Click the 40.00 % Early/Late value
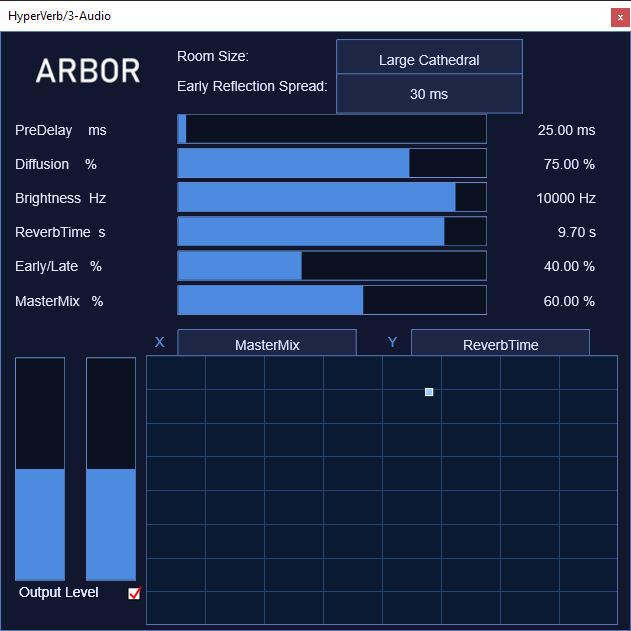 (569, 266)
